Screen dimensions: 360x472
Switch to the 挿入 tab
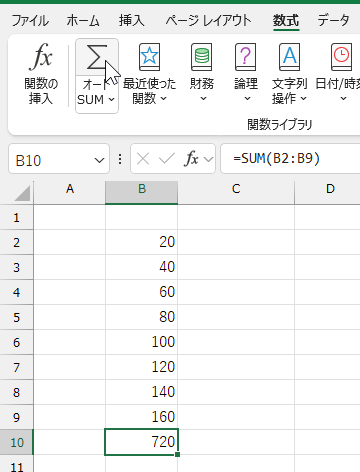(132, 21)
